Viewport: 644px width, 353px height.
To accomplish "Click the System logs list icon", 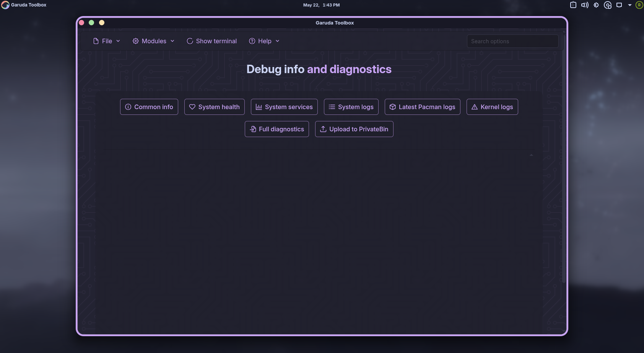I will [x=332, y=107].
